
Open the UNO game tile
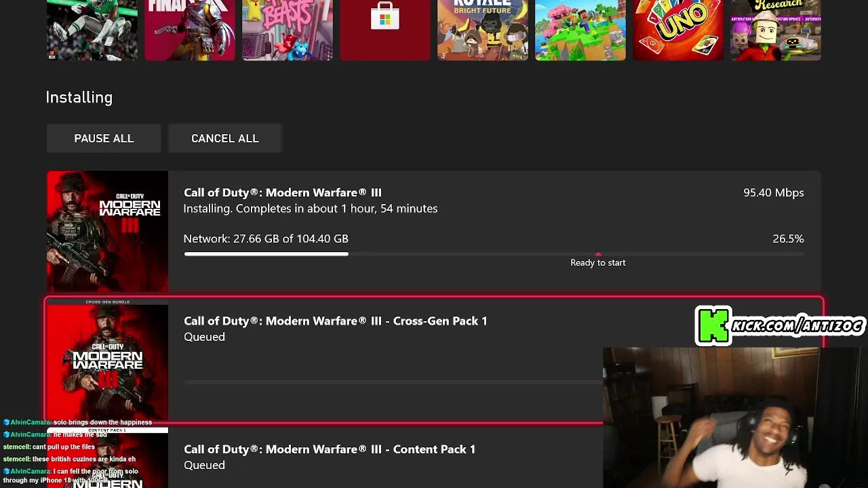click(x=678, y=30)
